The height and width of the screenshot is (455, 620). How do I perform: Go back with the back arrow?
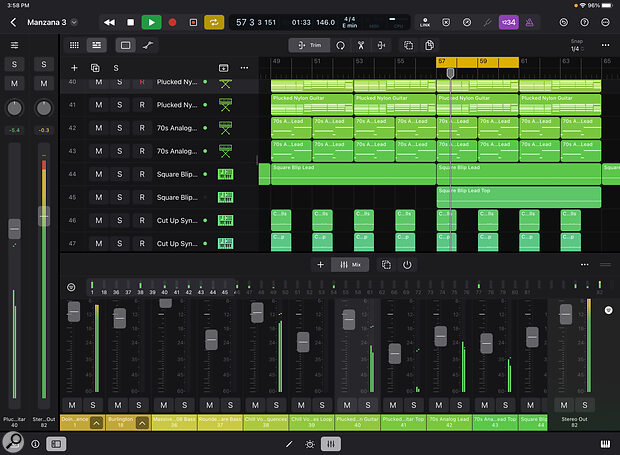point(13,23)
